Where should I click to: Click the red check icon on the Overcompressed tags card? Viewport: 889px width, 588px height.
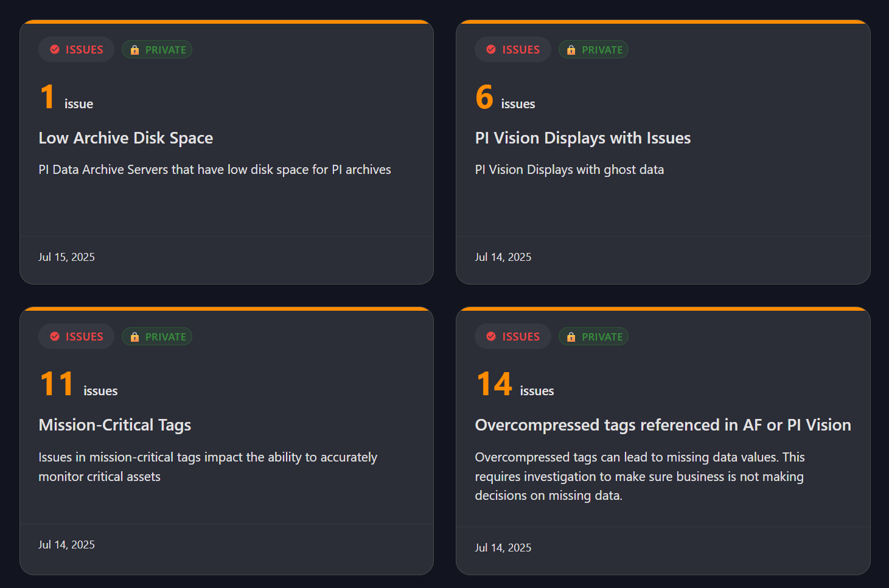click(x=491, y=336)
